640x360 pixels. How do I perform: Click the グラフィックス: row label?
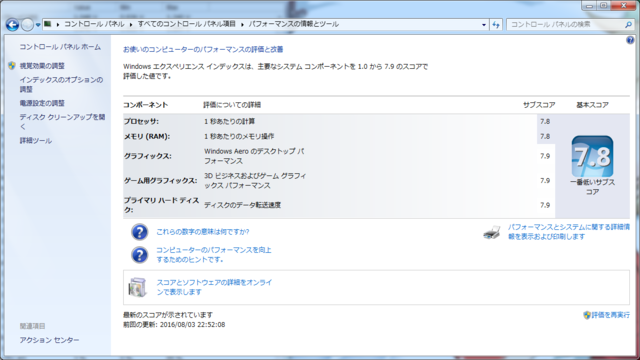click(x=148, y=156)
